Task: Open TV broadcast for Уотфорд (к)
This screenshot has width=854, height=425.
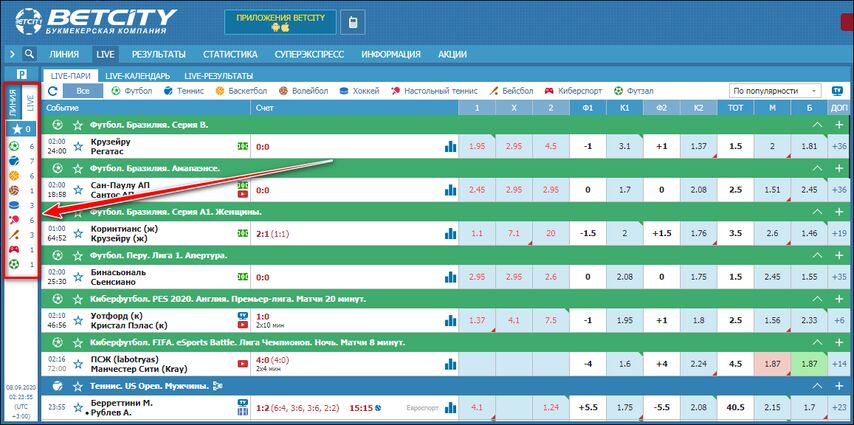Action: coord(243,315)
